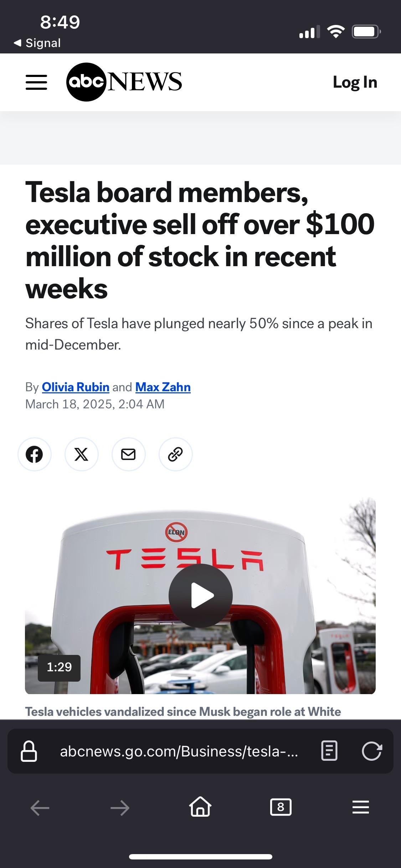Copy article link icon
This screenshot has width=401, height=868.
point(175,454)
